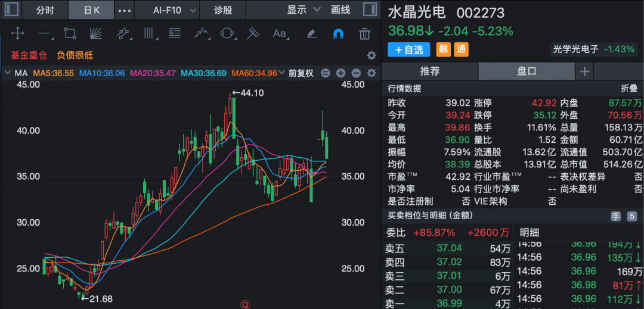Viewport: 644px width, 309px height.
Task: Click the orange 通 connect badge
Action: tap(461, 49)
